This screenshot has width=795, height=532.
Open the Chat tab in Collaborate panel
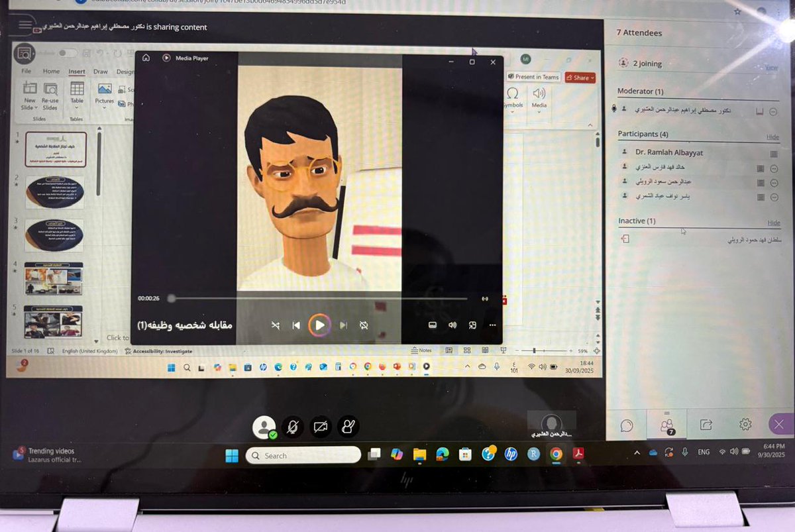coord(627,425)
